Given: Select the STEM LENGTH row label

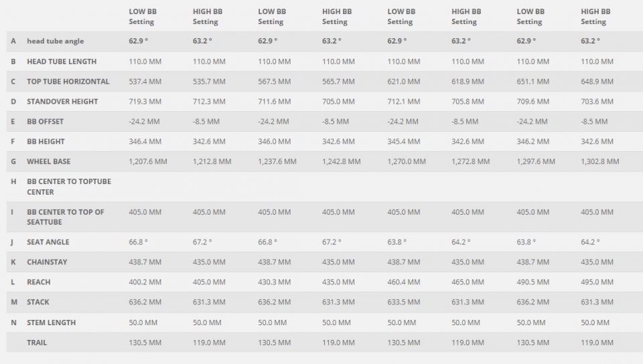Looking at the screenshot, I should pos(52,323).
